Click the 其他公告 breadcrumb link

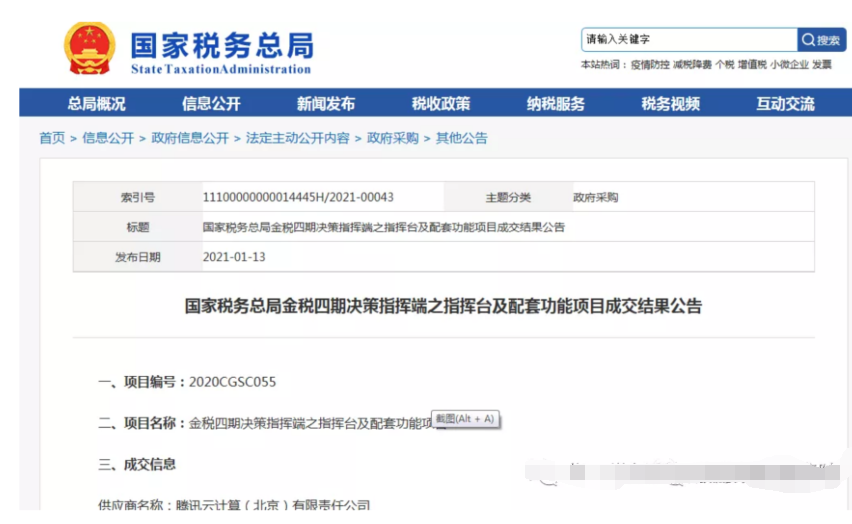coord(462,138)
